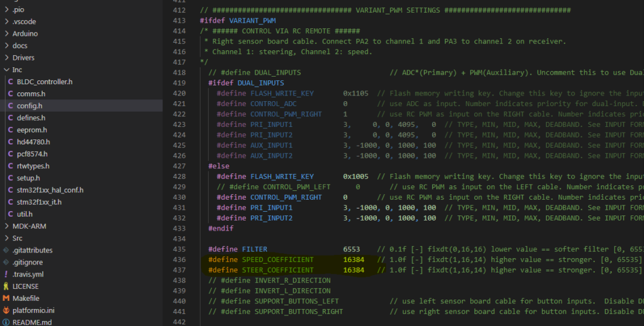This screenshot has width=644, height=326.
Task: Click the LICENSE file icon
Action: (x=6, y=286)
